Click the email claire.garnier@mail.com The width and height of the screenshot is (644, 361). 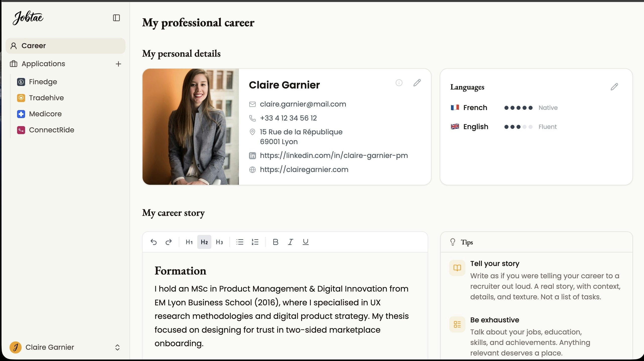(303, 104)
